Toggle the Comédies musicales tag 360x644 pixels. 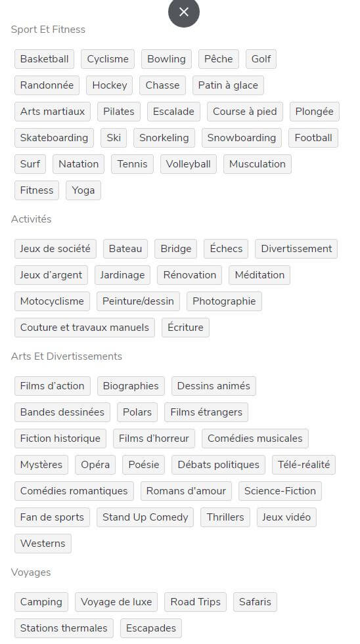pos(255,439)
